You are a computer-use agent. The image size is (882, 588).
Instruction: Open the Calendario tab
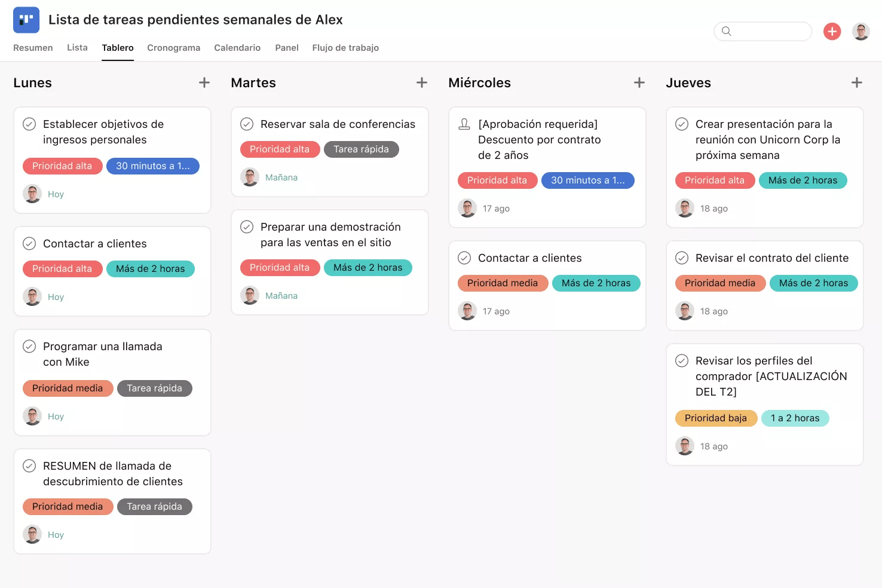(x=237, y=48)
